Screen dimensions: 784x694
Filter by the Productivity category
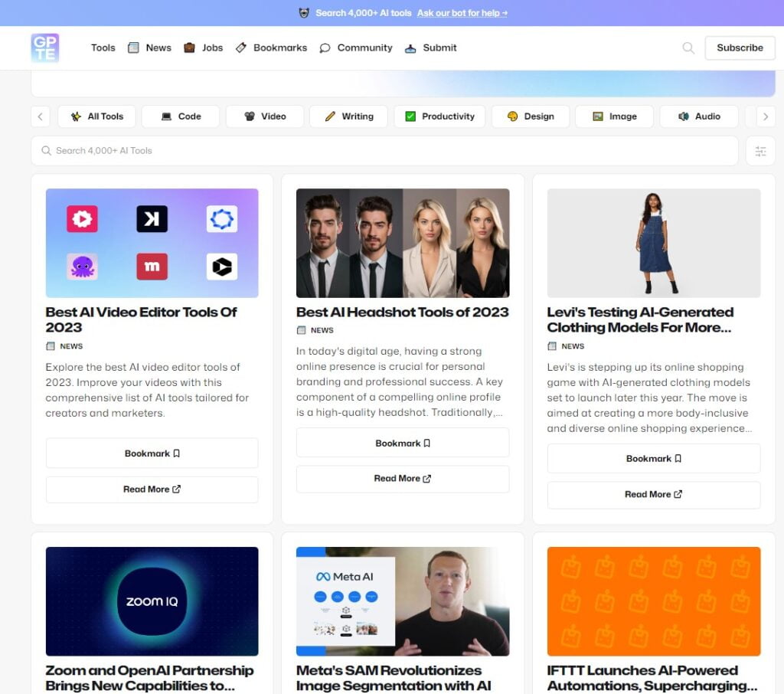click(439, 116)
